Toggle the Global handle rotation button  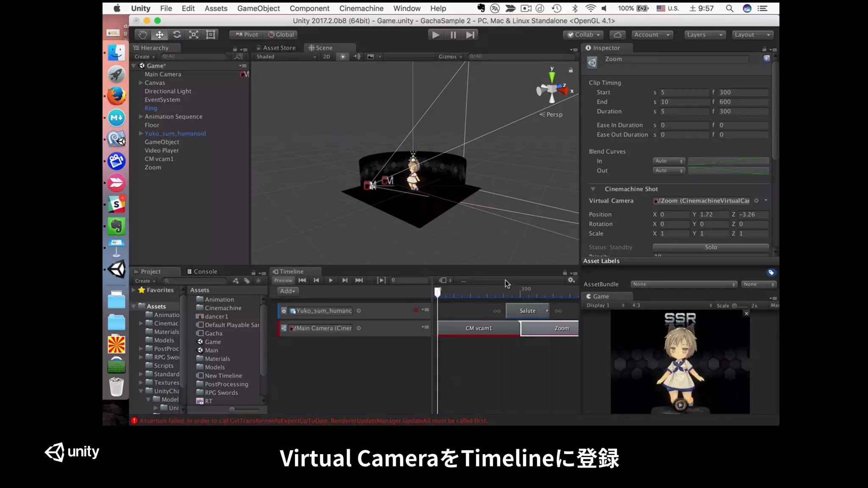click(x=281, y=35)
